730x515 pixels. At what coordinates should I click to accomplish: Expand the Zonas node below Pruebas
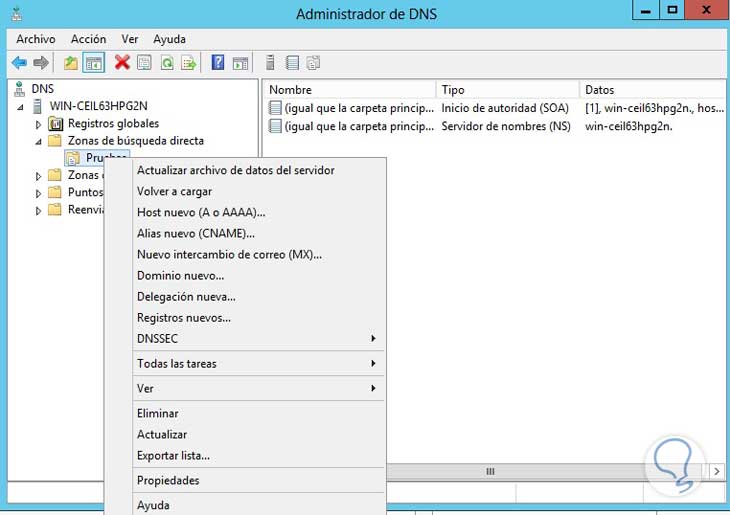pyautogui.click(x=38, y=176)
